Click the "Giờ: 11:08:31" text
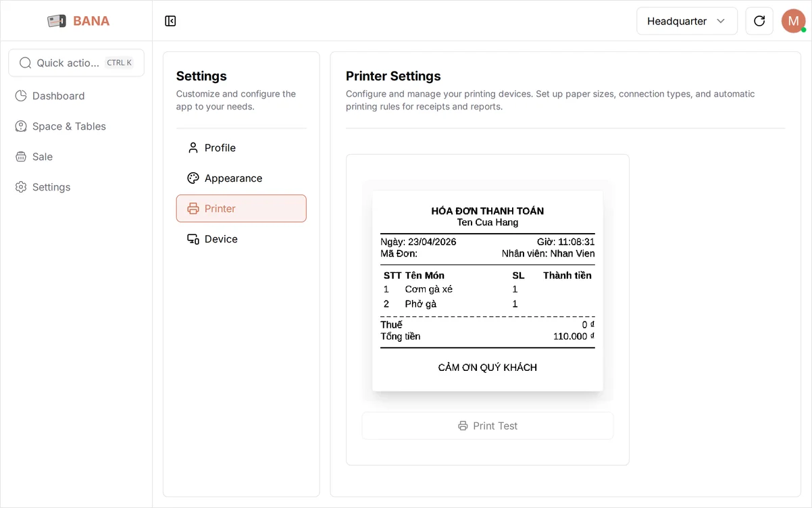This screenshot has width=812, height=508. click(x=566, y=242)
